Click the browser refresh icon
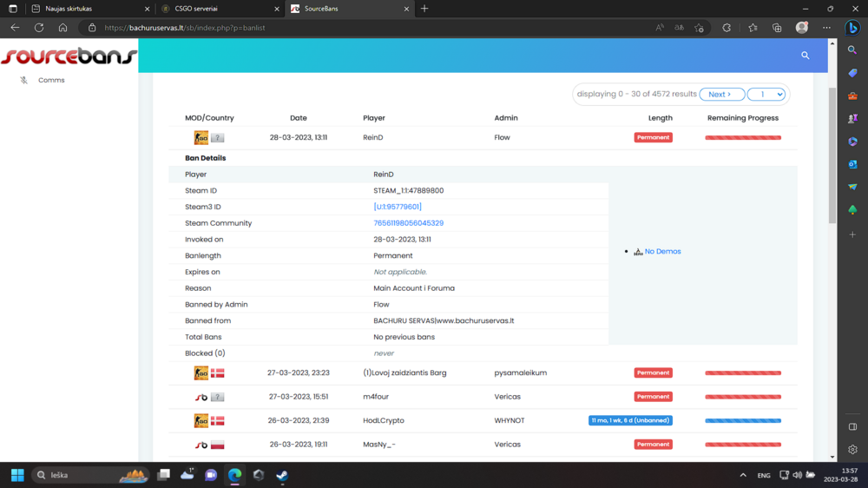The image size is (868, 488). tap(39, 28)
